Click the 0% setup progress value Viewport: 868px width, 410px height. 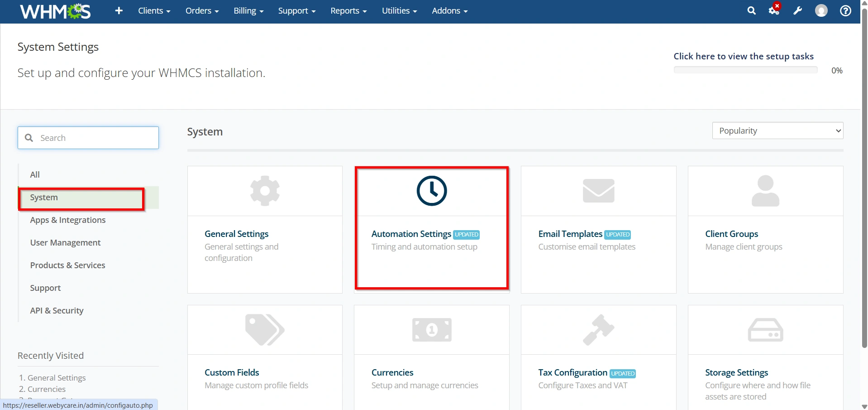(x=837, y=71)
